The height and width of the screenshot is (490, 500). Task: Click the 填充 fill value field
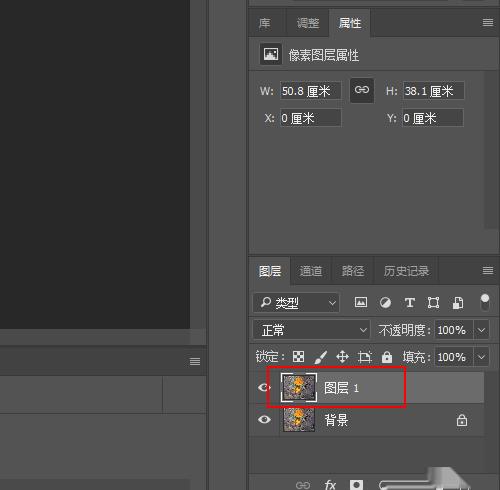click(x=453, y=357)
